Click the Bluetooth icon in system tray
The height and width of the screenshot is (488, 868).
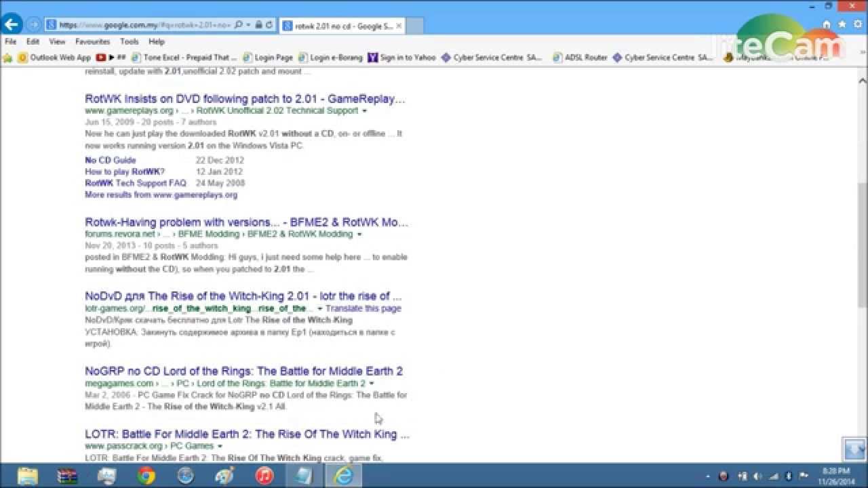pos(788,476)
